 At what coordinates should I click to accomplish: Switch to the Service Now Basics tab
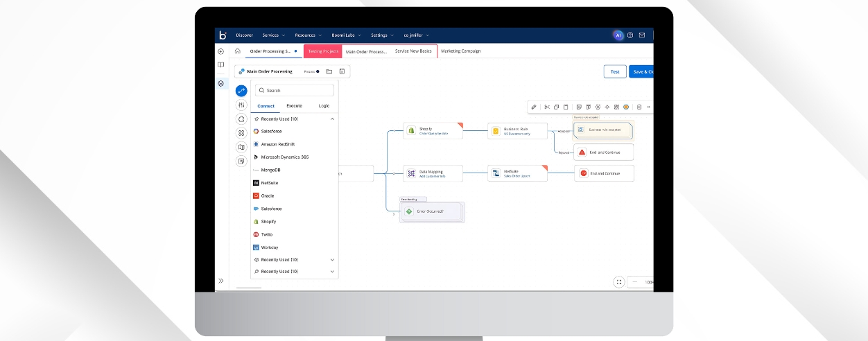(x=413, y=51)
